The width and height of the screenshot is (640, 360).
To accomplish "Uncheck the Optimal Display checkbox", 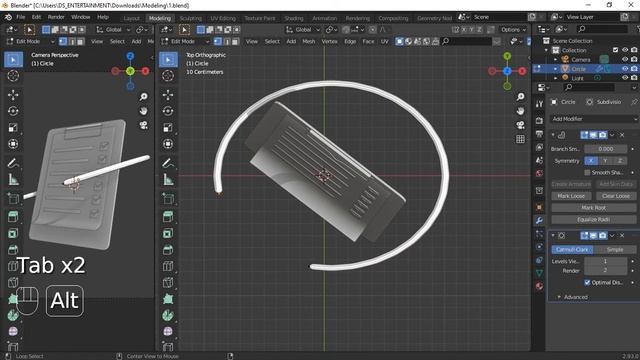I will pos(587,282).
